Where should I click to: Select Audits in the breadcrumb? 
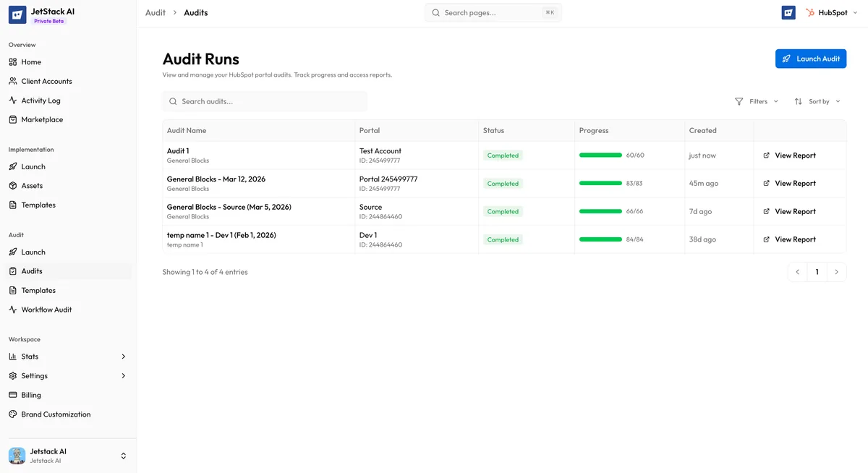(x=195, y=12)
